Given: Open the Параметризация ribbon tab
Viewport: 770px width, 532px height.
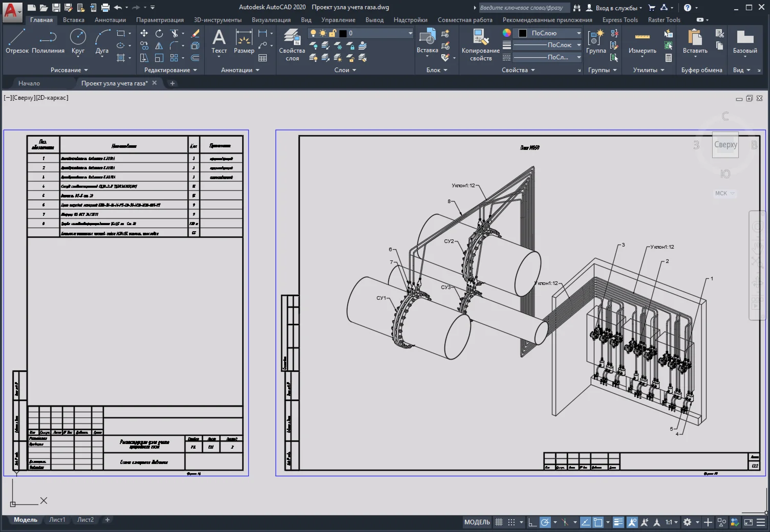Looking at the screenshot, I should click(160, 20).
